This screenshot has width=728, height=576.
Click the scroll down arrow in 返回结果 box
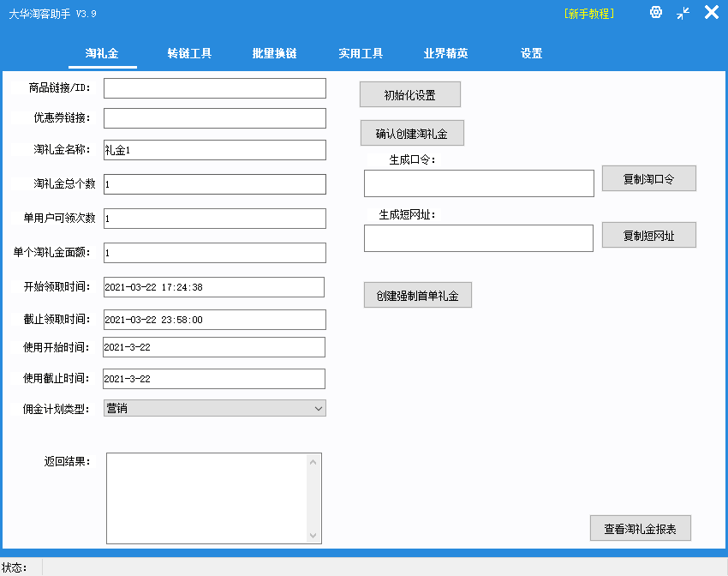[x=313, y=535]
